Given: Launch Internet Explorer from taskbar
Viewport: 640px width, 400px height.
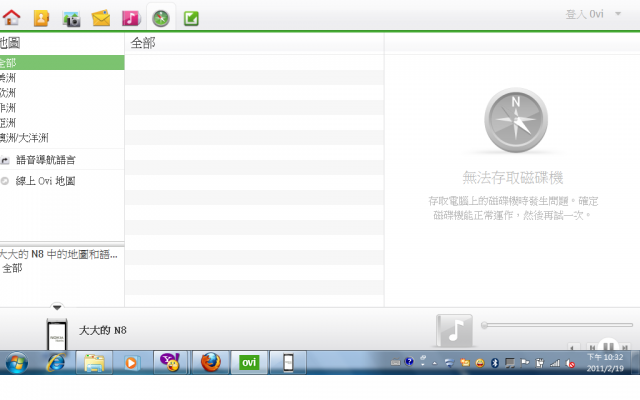Looking at the screenshot, I should click(56, 362).
